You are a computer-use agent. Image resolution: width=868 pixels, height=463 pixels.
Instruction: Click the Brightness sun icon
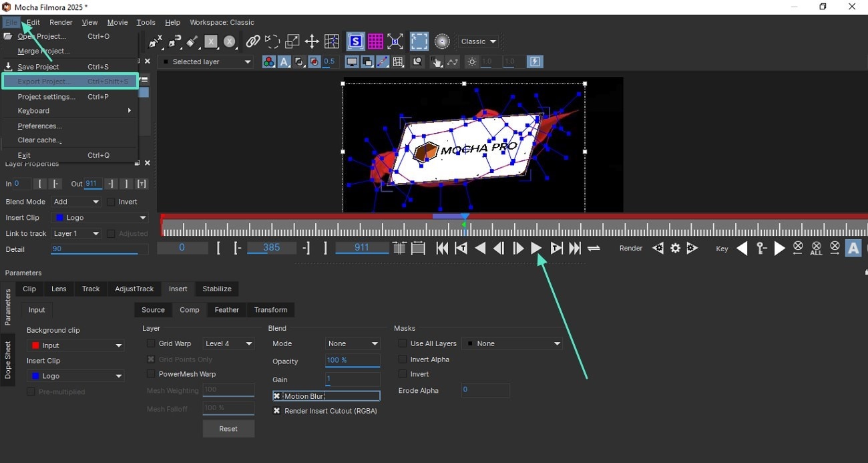click(x=472, y=61)
